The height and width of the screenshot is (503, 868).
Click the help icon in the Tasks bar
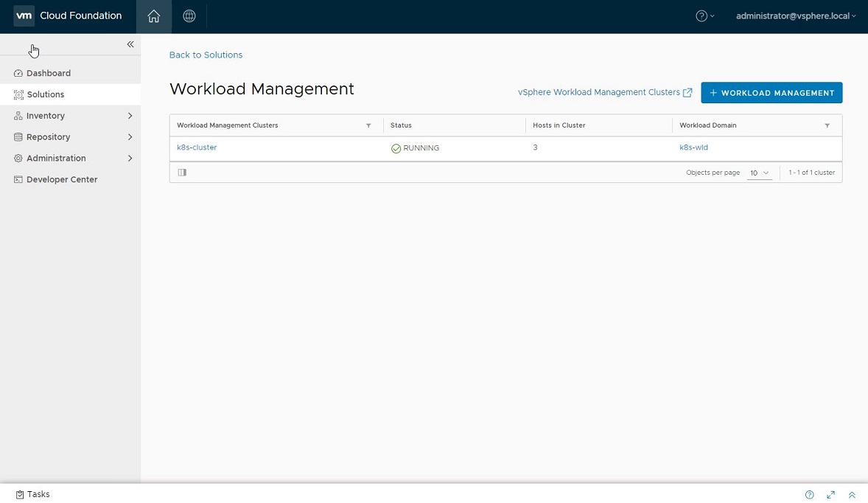tap(809, 495)
